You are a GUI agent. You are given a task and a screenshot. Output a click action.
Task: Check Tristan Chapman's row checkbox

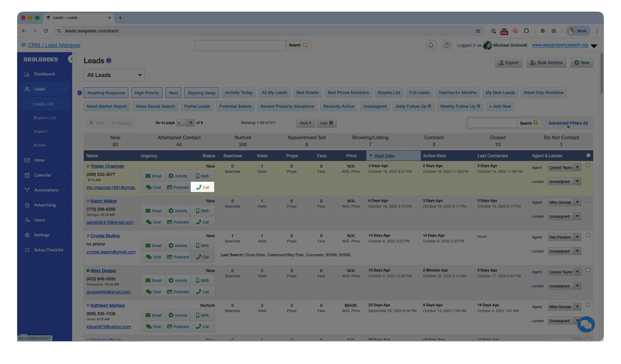[588, 166]
